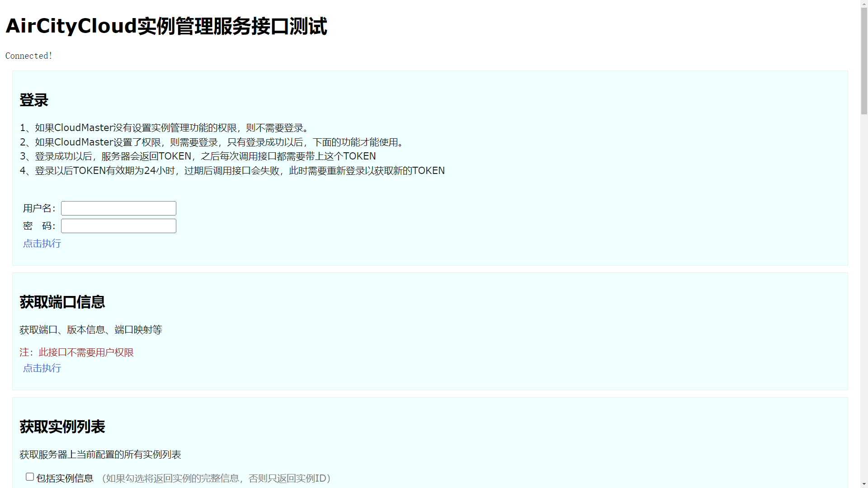Click the vertical scrollbar thumb

tap(864, 61)
